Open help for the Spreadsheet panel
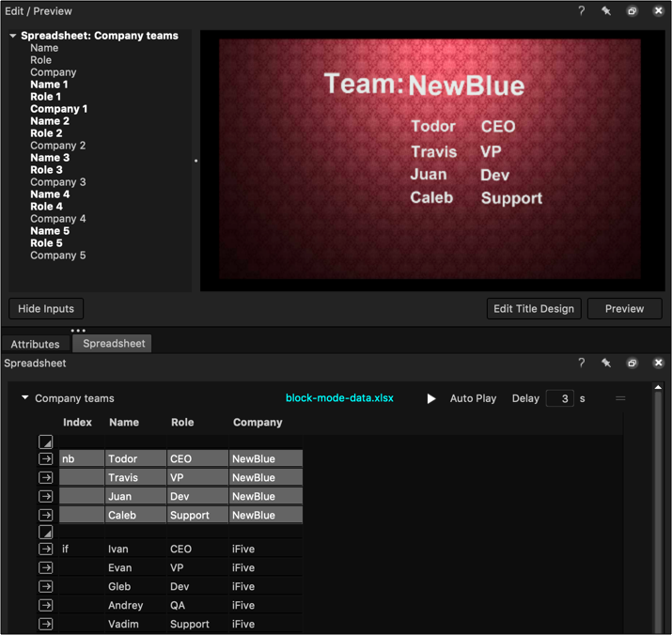The width and height of the screenshot is (672, 635). coord(581,363)
